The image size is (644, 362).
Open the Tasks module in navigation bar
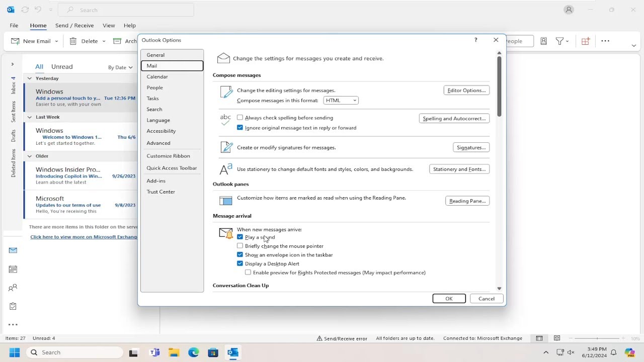(13, 306)
